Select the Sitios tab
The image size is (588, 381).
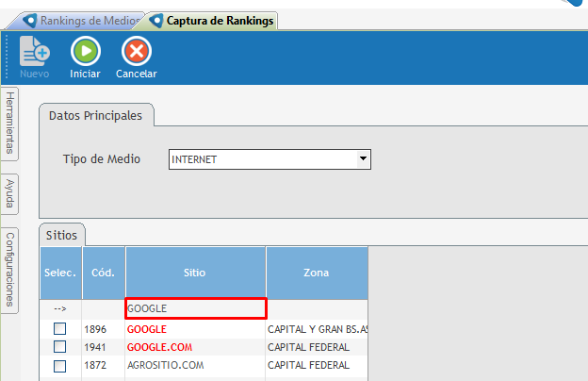pyautogui.click(x=63, y=235)
